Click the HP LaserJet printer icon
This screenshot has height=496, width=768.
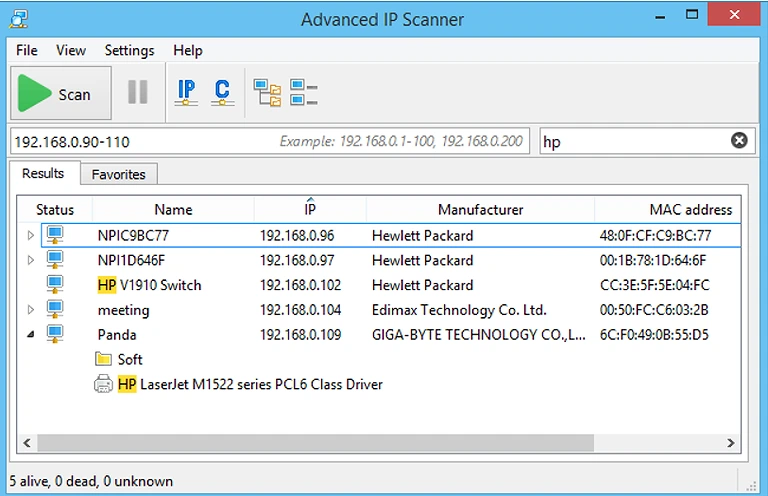(103, 384)
